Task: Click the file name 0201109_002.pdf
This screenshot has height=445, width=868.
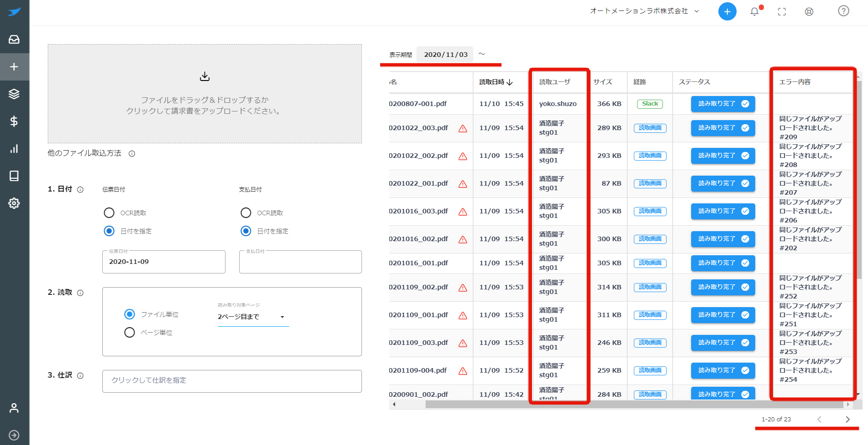Action: pyautogui.click(x=419, y=287)
